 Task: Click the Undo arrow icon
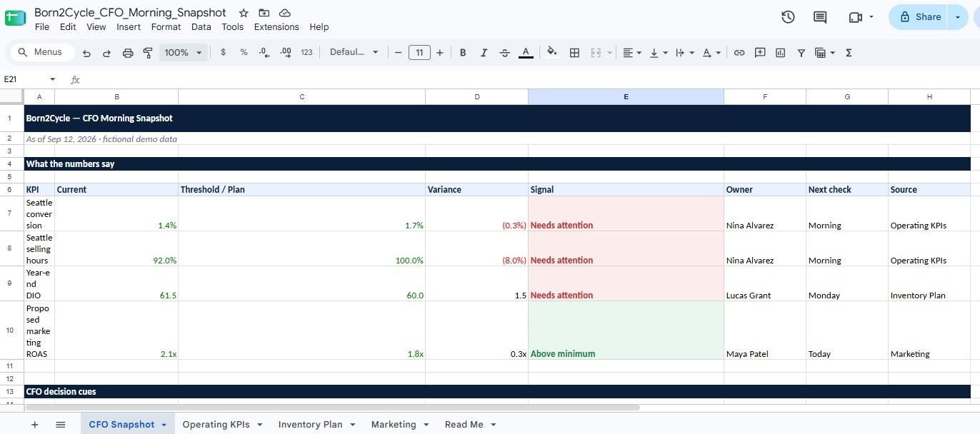86,53
